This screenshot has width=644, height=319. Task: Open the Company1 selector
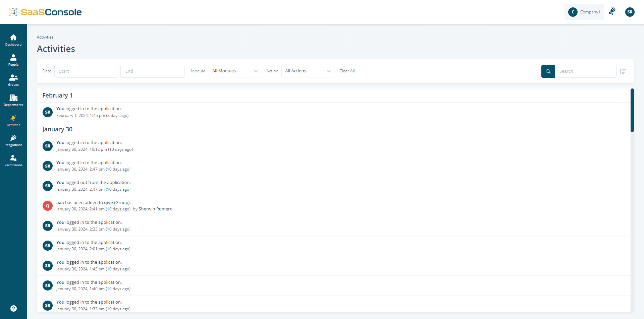click(584, 12)
